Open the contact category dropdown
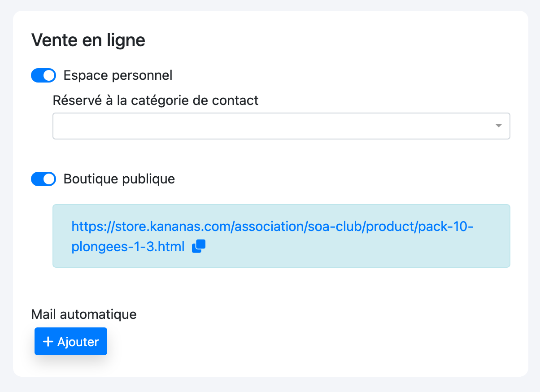 pos(281,126)
